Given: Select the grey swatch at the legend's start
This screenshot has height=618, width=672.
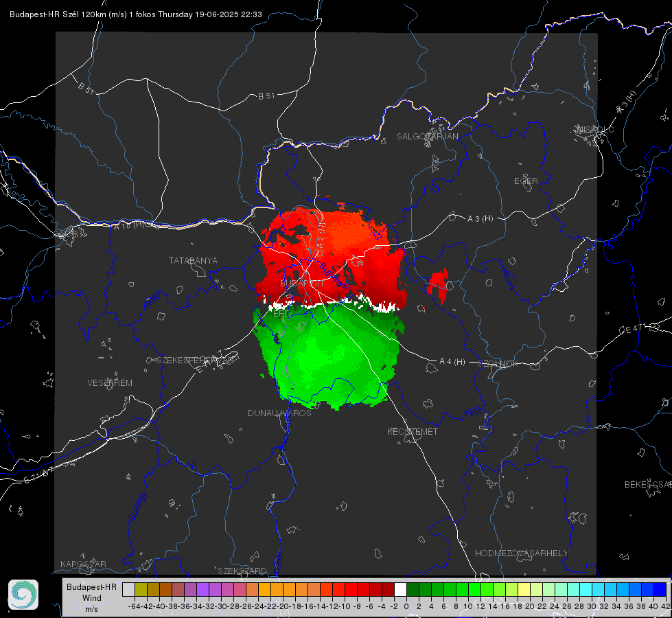Looking at the screenshot, I should [128, 589].
